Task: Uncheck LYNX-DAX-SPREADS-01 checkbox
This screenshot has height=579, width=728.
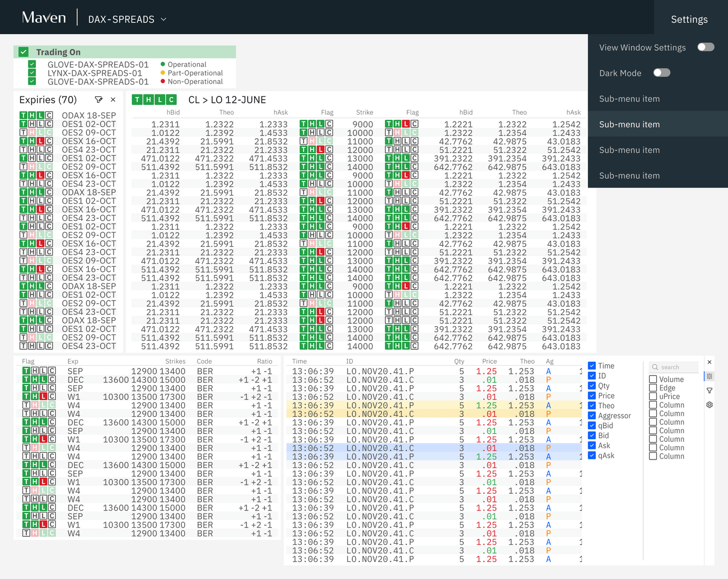Action: tap(32, 73)
